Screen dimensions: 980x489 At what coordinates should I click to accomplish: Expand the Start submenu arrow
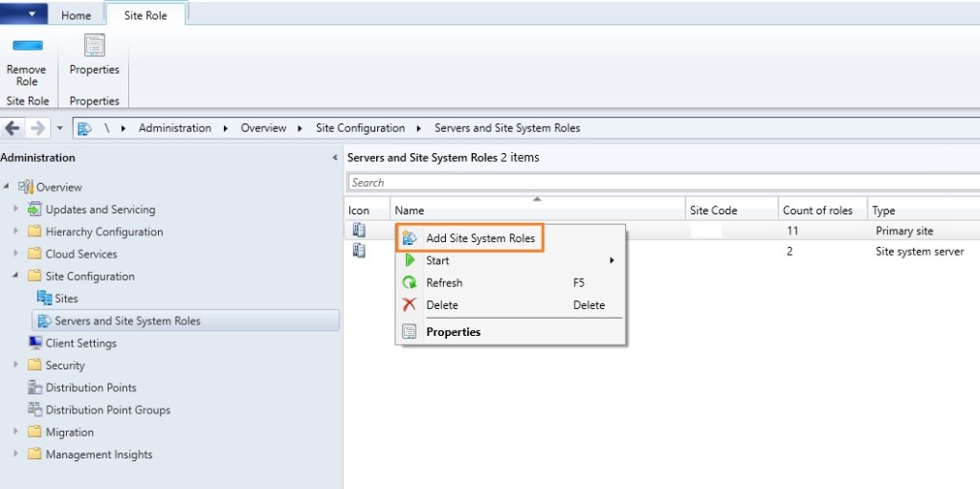click(x=612, y=260)
